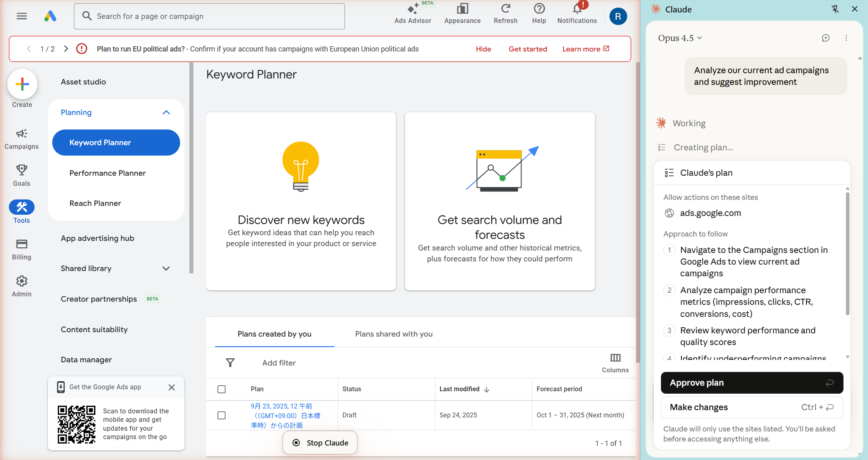Open the Notifications bell

(577, 8)
